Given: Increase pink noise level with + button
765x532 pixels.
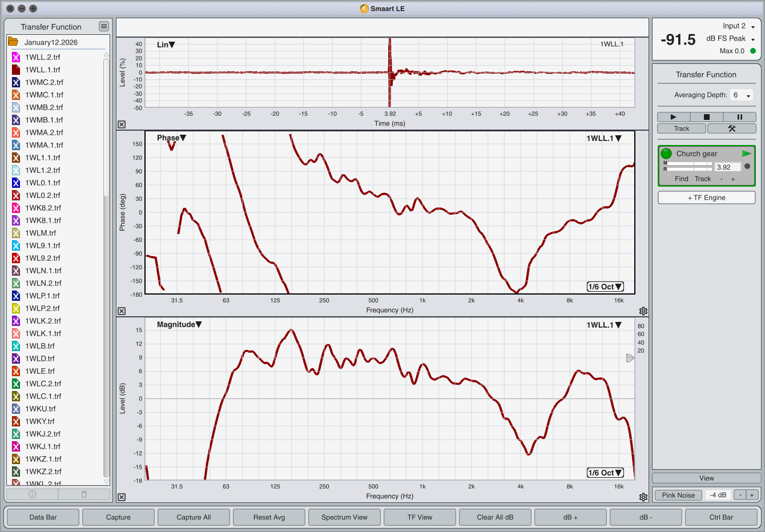Looking at the screenshot, I should coord(752,495).
